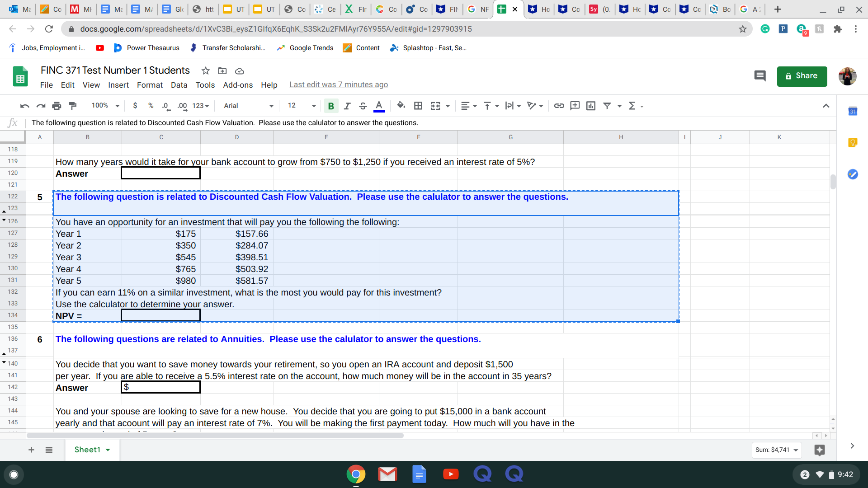
Task: Click the Borders icon
Action: [418, 106]
